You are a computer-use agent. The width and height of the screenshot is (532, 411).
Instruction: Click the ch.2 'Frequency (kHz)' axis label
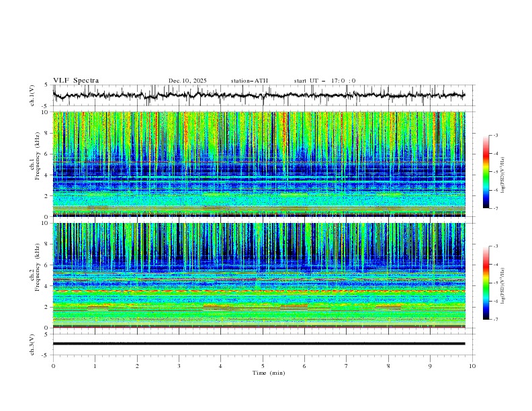38,267
